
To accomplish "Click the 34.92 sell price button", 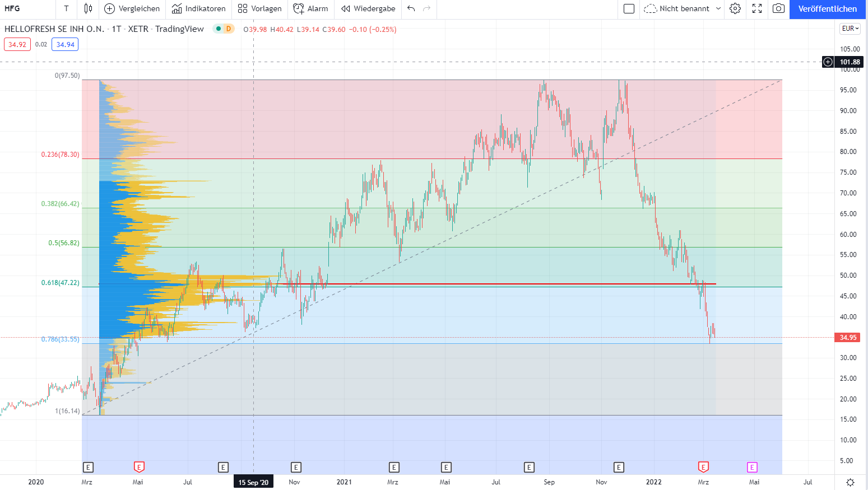I will click(17, 44).
